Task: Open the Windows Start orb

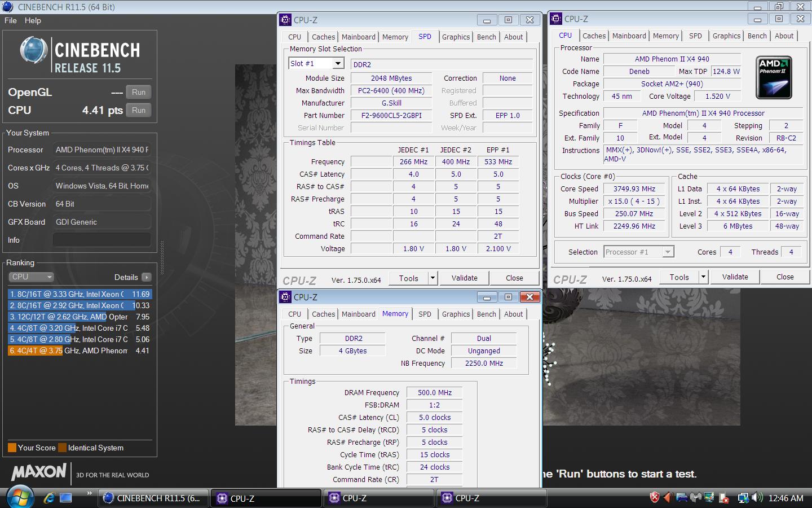Action: pyautogui.click(x=20, y=497)
